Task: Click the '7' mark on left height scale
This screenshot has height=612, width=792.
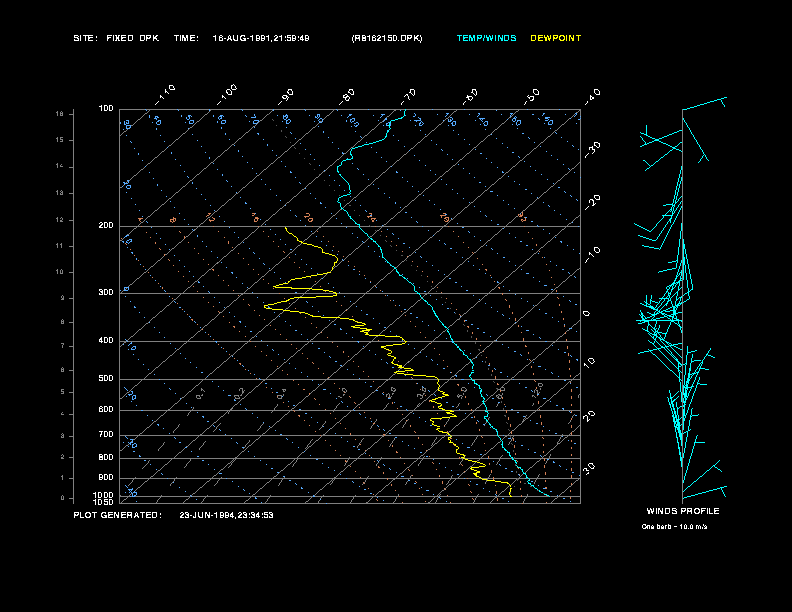Action: [62, 346]
